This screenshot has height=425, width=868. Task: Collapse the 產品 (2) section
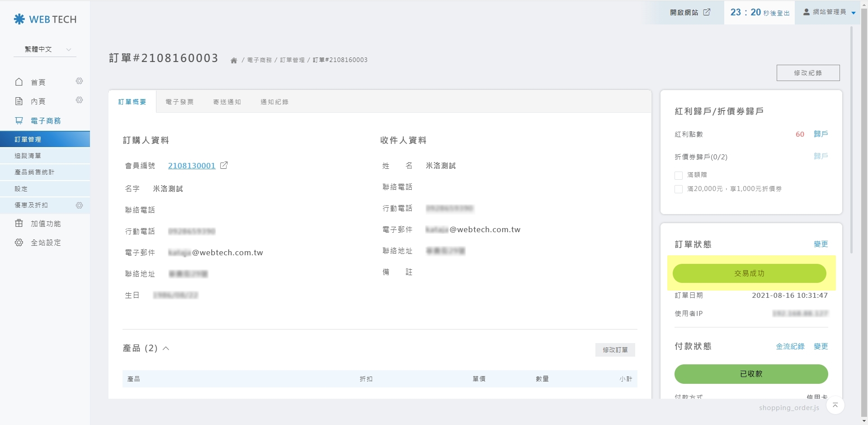pos(166,349)
